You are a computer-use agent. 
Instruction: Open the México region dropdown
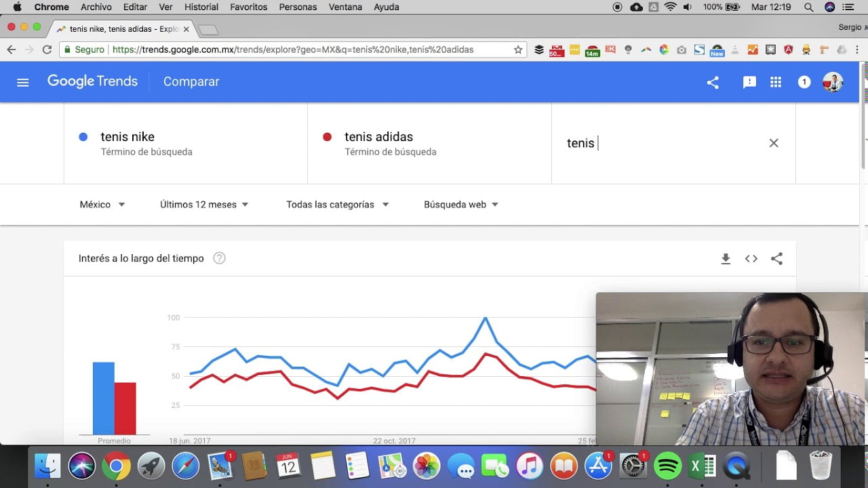tap(102, 205)
